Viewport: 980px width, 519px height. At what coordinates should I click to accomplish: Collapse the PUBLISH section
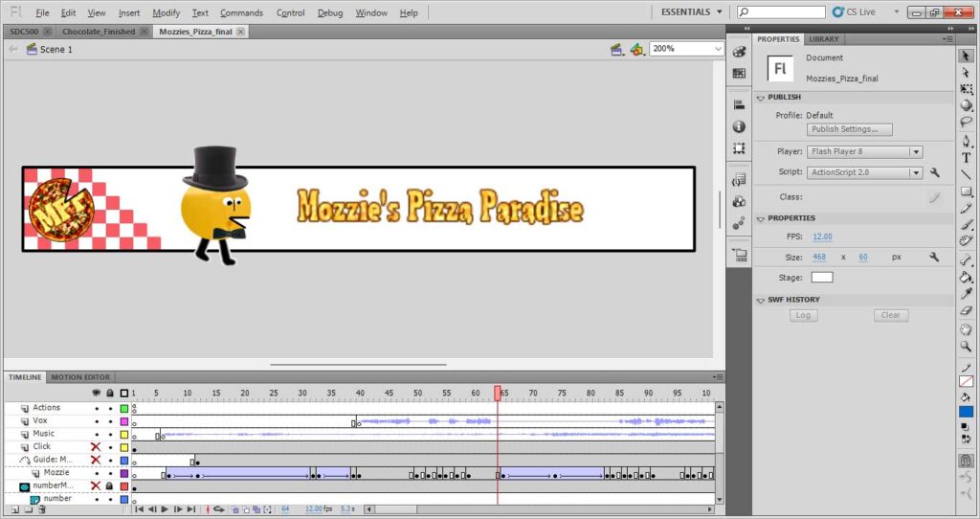[761, 98]
